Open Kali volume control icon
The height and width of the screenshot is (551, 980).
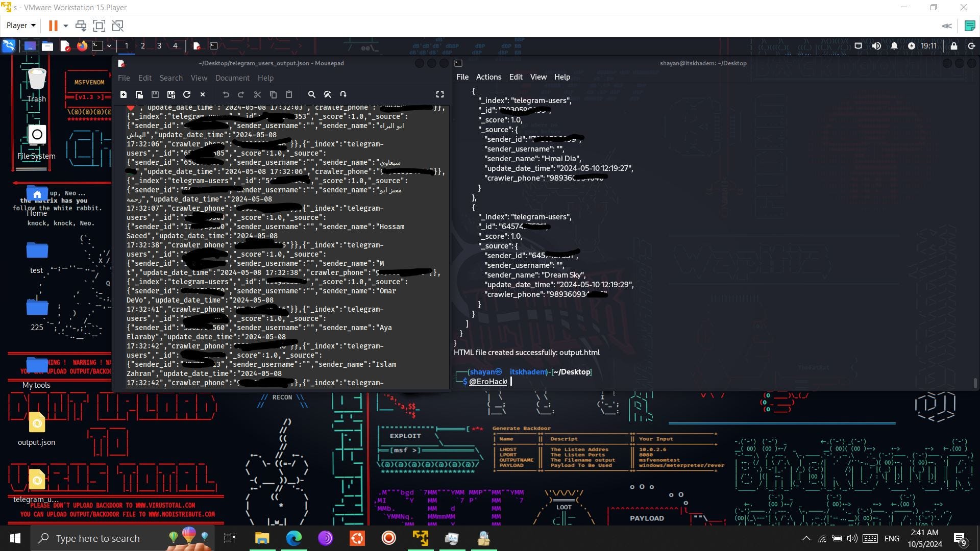click(876, 46)
